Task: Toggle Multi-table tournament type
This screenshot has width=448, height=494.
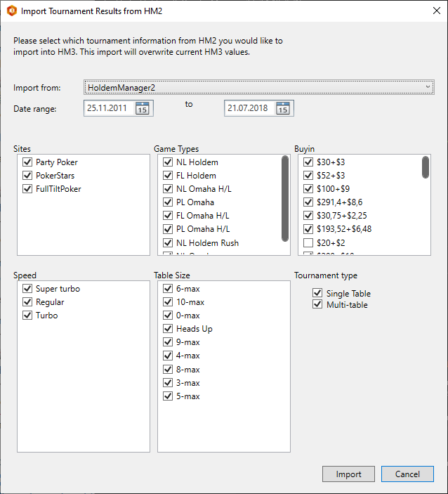Action: pyautogui.click(x=317, y=304)
